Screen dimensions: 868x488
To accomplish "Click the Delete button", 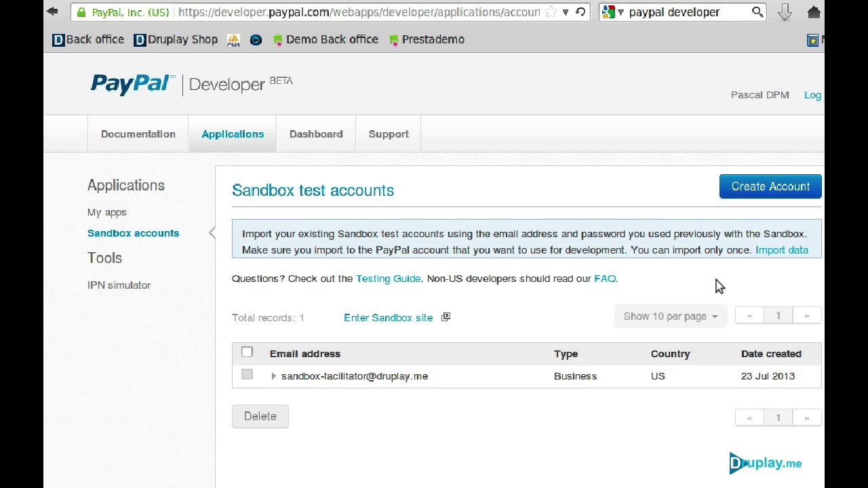I will (x=260, y=416).
